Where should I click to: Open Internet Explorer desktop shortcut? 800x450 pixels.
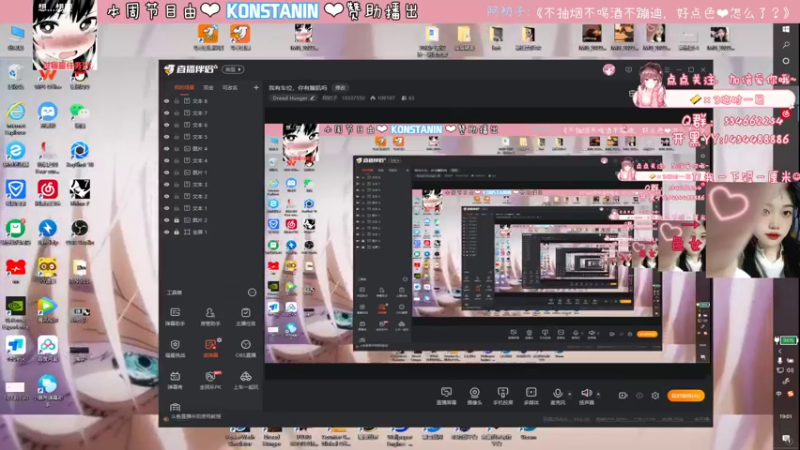click(x=16, y=118)
